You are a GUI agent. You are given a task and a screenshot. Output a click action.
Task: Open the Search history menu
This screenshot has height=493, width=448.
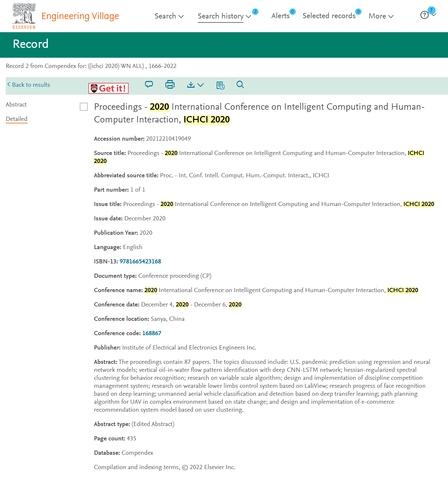[224, 16]
